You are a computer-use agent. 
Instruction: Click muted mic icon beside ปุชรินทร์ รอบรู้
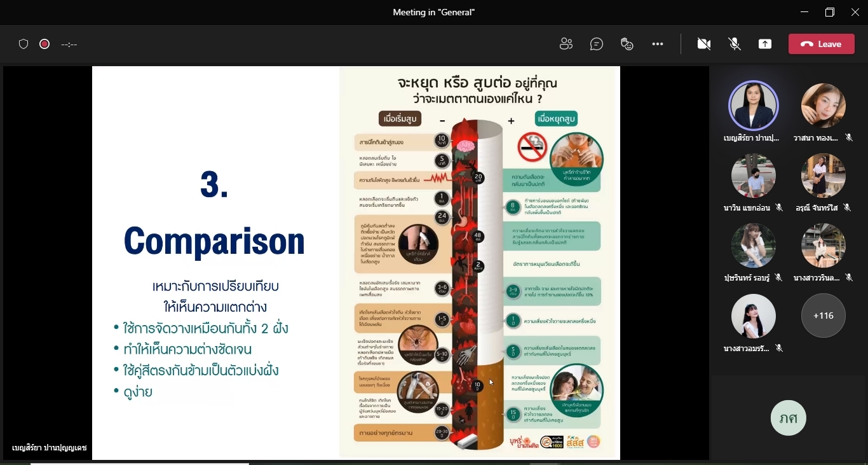pyautogui.click(x=778, y=278)
